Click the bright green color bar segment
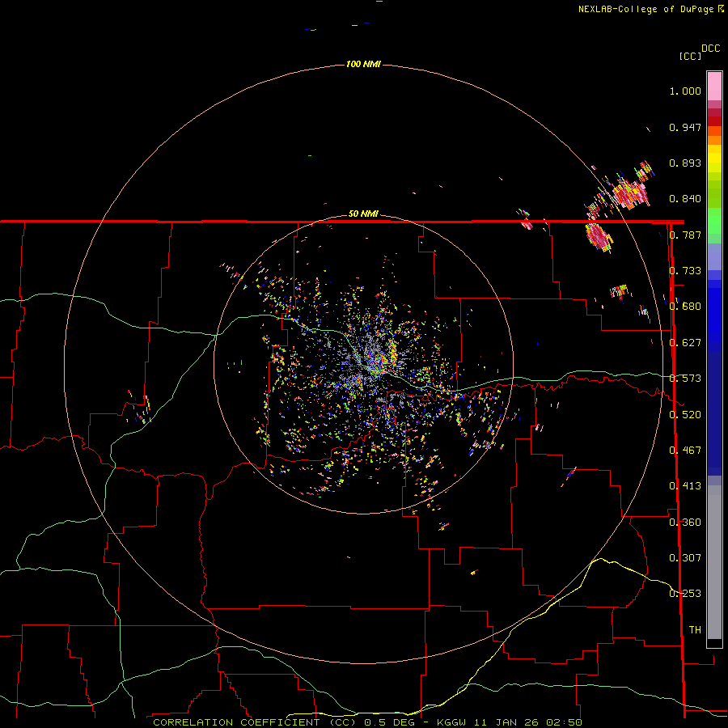The height and width of the screenshot is (728, 728). pyautogui.click(x=714, y=221)
